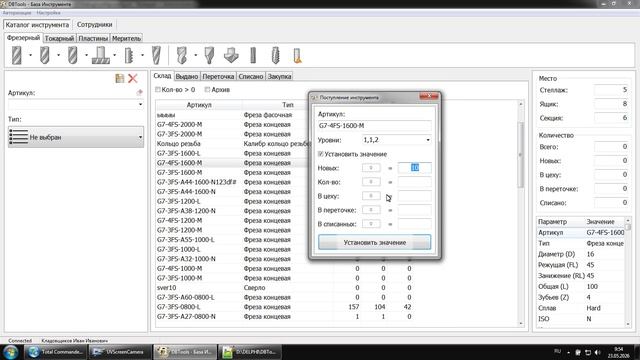Click the Стеллаж value field
This screenshot has width=640, height=360.
coord(611,90)
